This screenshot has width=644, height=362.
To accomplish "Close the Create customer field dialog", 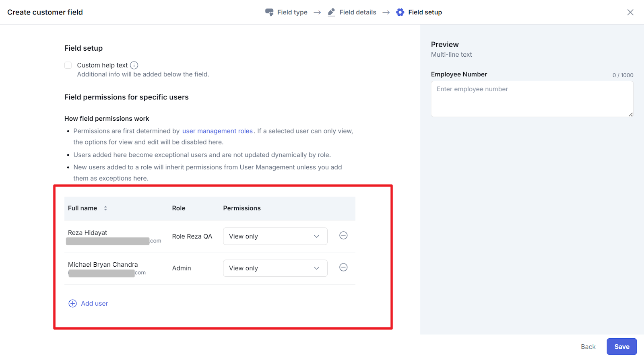I will click(x=630, y=12).
